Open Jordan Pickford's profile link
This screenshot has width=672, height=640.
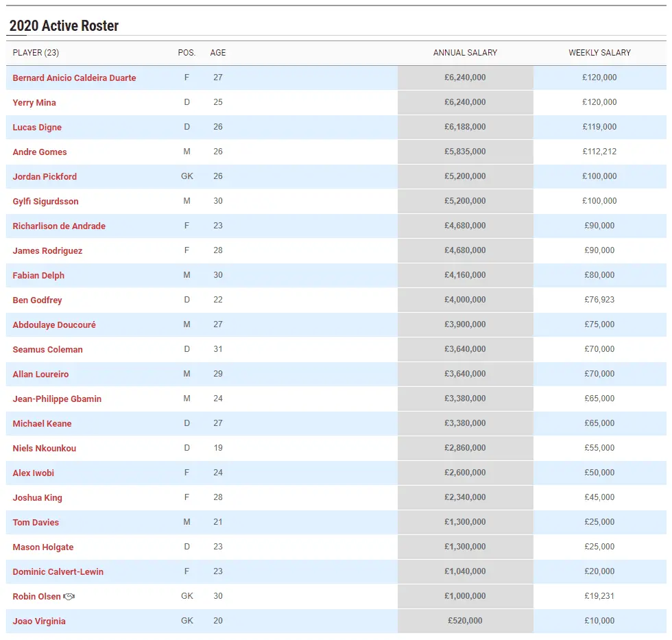point(45,177)
